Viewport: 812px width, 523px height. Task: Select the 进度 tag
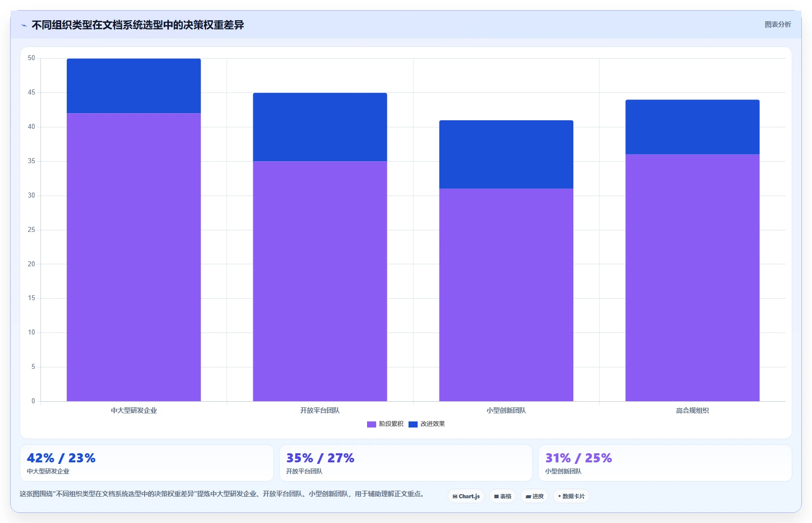534,496
